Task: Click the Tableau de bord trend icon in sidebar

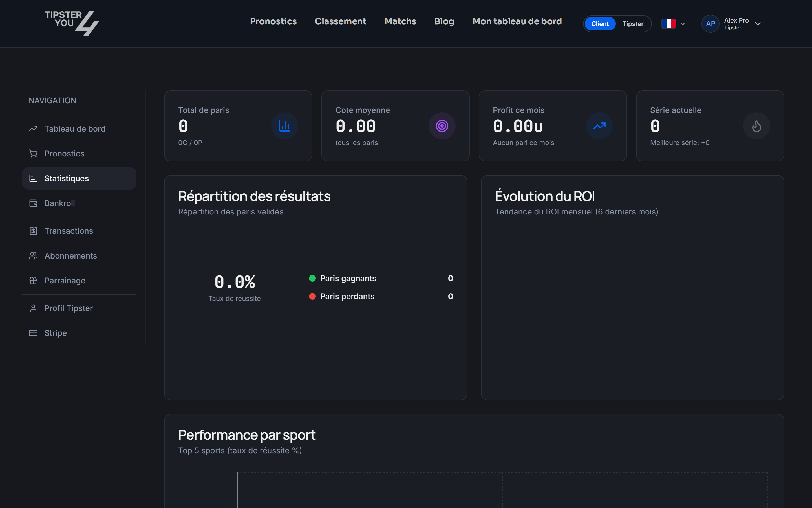Action: 33,129
